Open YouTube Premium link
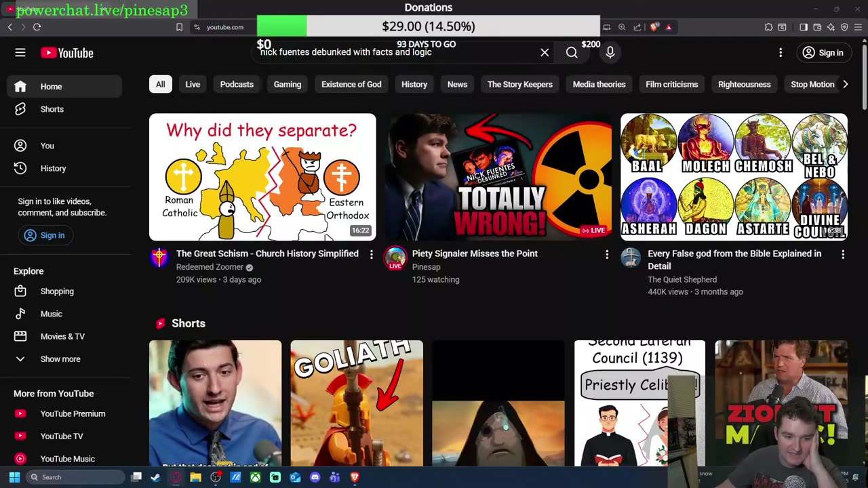868x488 pixels. pyautogui.click(x=65, y=413)
